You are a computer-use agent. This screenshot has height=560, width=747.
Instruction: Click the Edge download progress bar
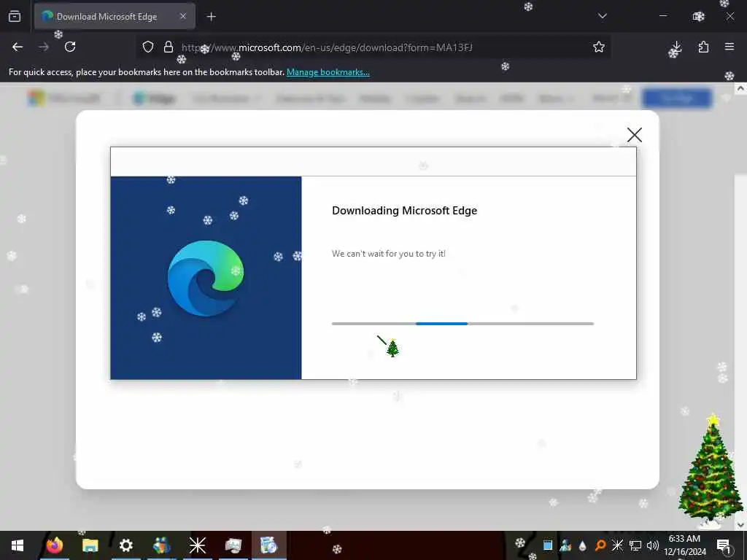tap(462, 324)
